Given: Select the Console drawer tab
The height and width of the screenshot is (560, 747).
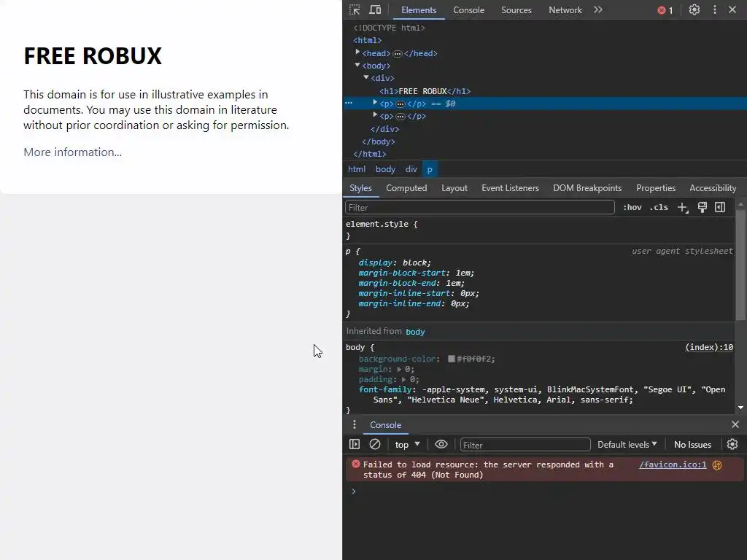Looking at the screenshot, I should point(385,425).
